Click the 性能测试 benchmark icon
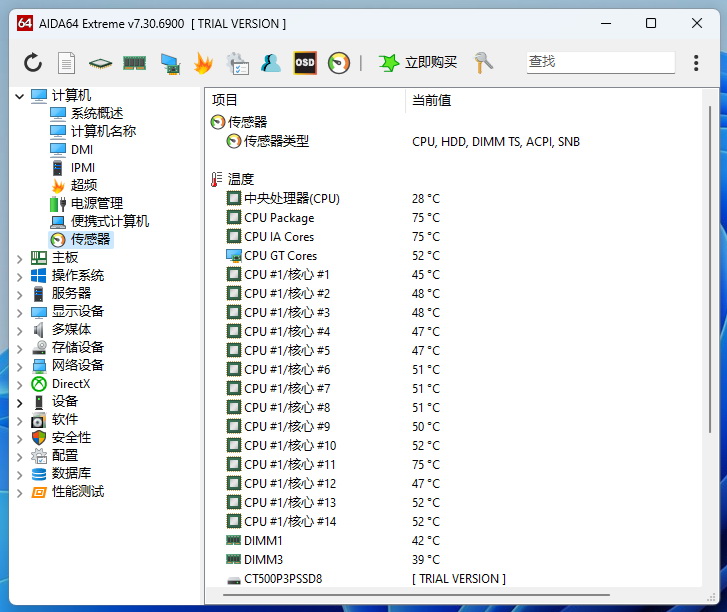Screen dimensions: 727x612 [x=39, y=492]
